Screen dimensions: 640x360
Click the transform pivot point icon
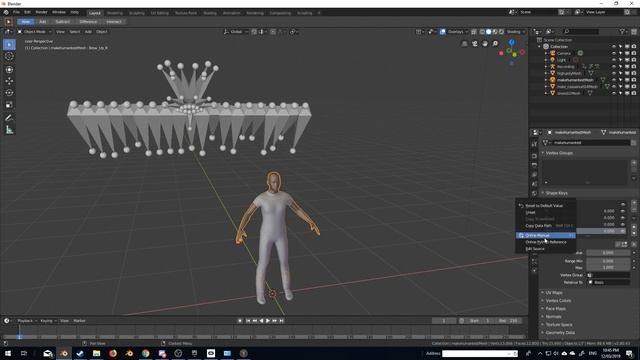tap(293, 31)
